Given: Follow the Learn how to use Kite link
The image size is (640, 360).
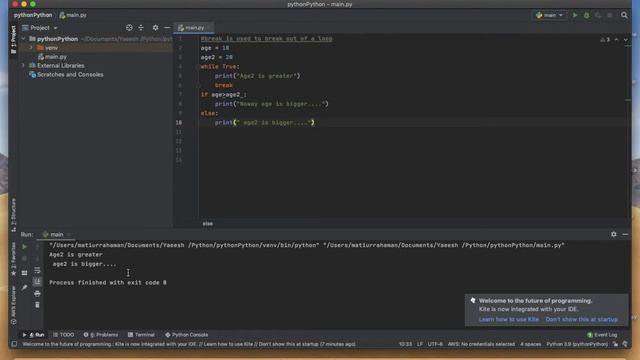Looking at the screenshot, I should pyautogui.click(x=509, y=319).
